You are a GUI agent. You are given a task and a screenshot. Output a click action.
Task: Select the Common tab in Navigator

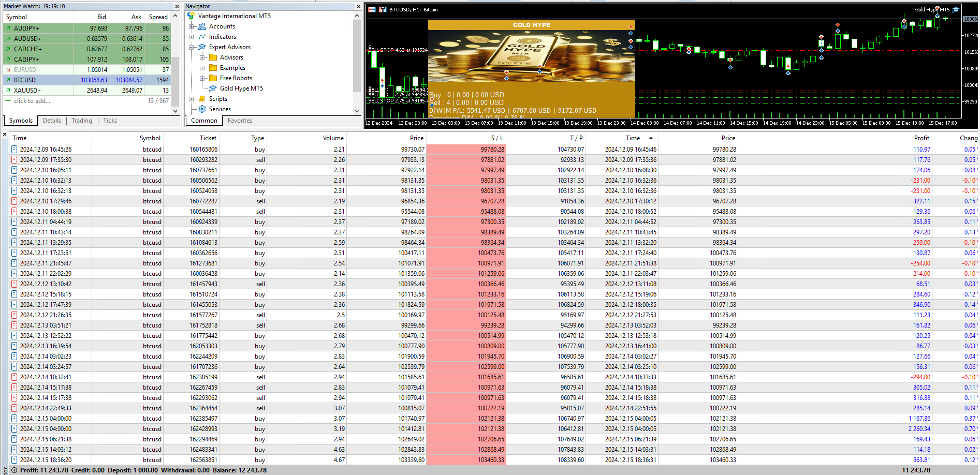(x=204, y=121)
